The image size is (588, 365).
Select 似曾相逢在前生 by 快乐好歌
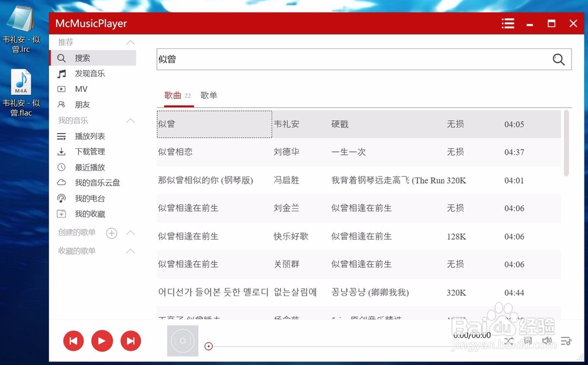coord(359,236)
